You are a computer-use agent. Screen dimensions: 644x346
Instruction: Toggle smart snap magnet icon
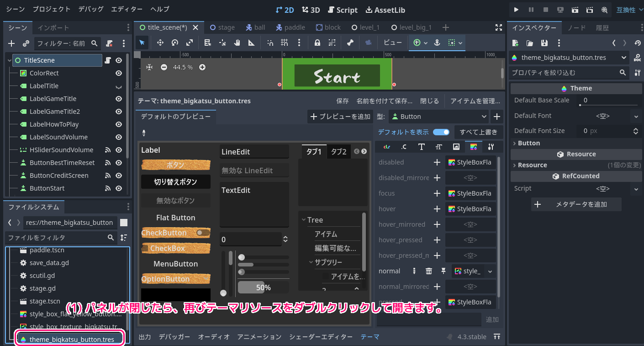tap(270, 43)
